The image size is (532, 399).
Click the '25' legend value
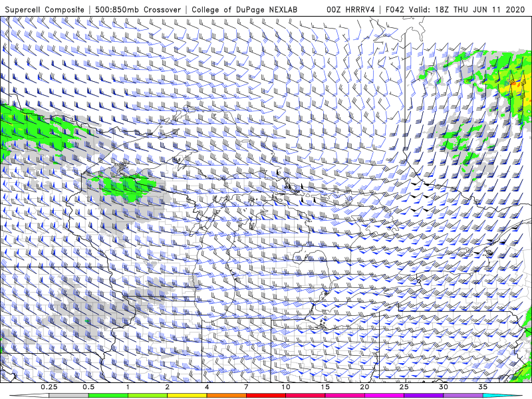click(404, 387)
